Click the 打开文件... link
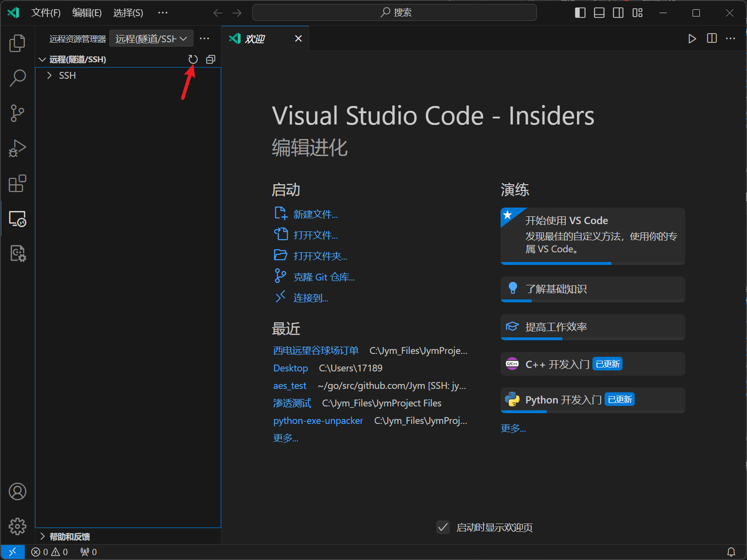The width and height of the screenshot is (747, 560). tap(315, 235)
